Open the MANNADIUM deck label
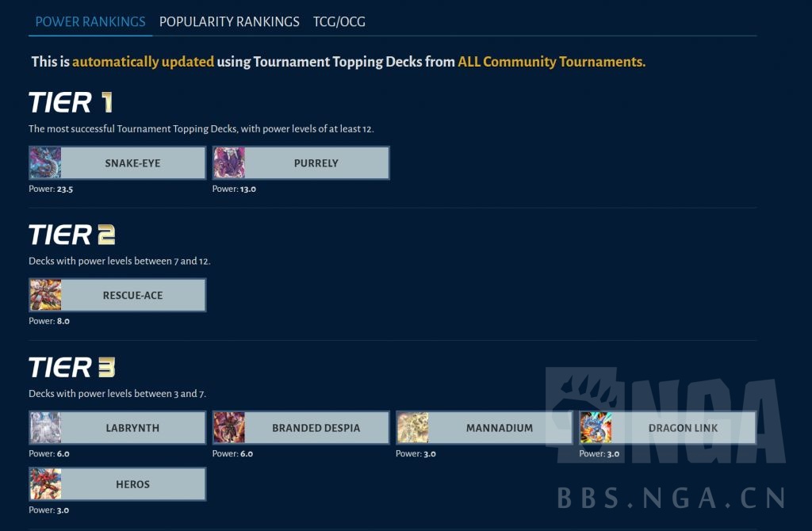Image resolution: width=812 pixels, height=531 pixels. point(500,428)
